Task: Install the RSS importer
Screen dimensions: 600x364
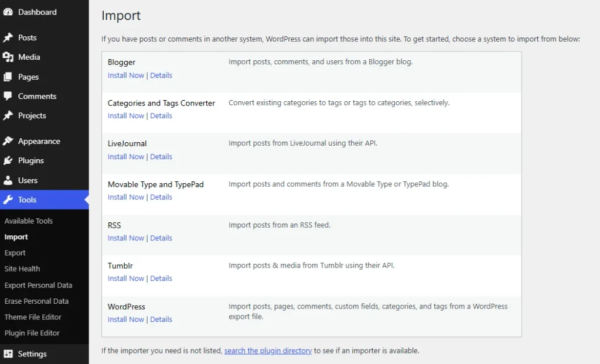Action: pos(126,238)
